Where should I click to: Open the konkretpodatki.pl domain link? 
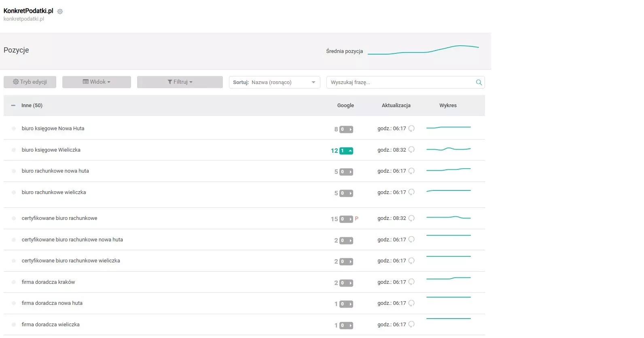click(24, 19)
